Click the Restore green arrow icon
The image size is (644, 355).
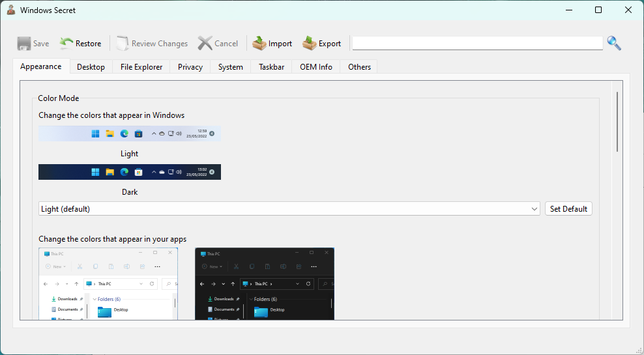66,44
